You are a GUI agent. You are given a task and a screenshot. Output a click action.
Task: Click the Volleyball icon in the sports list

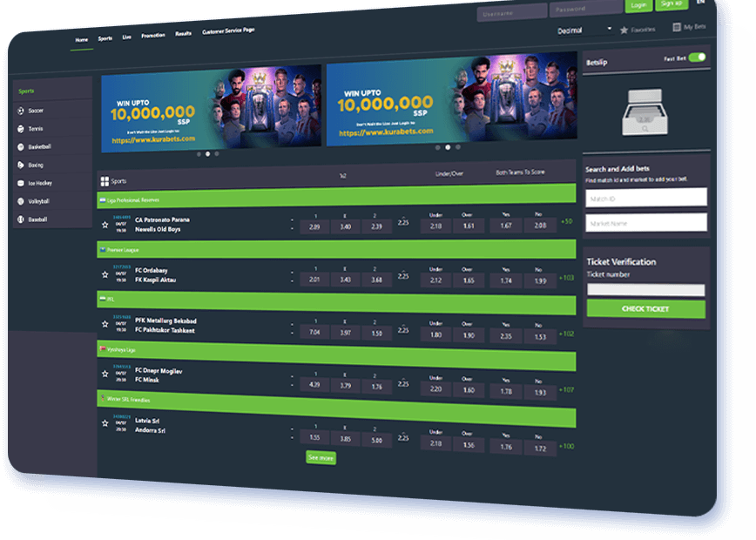(21, 201)
